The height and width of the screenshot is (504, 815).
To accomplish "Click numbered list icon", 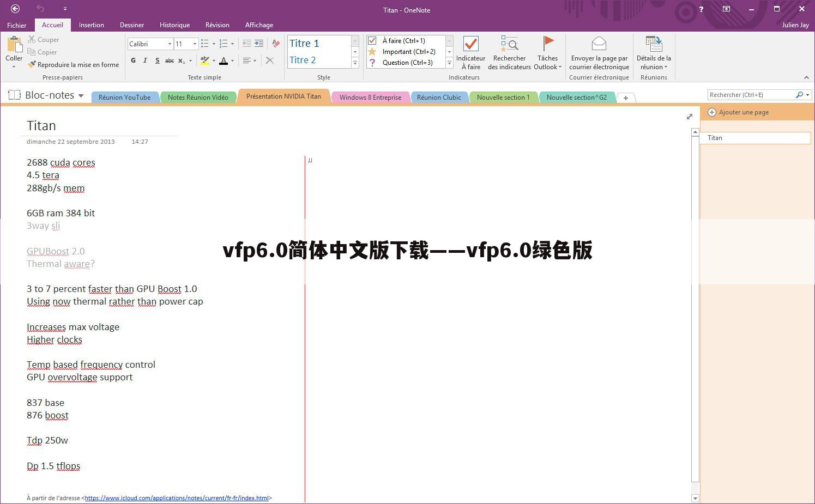I will (223, 44).
